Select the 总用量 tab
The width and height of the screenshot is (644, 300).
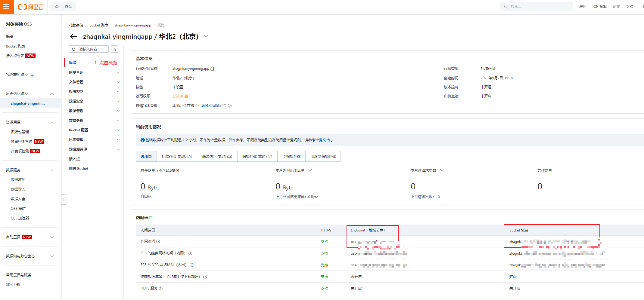pos(146,156)
